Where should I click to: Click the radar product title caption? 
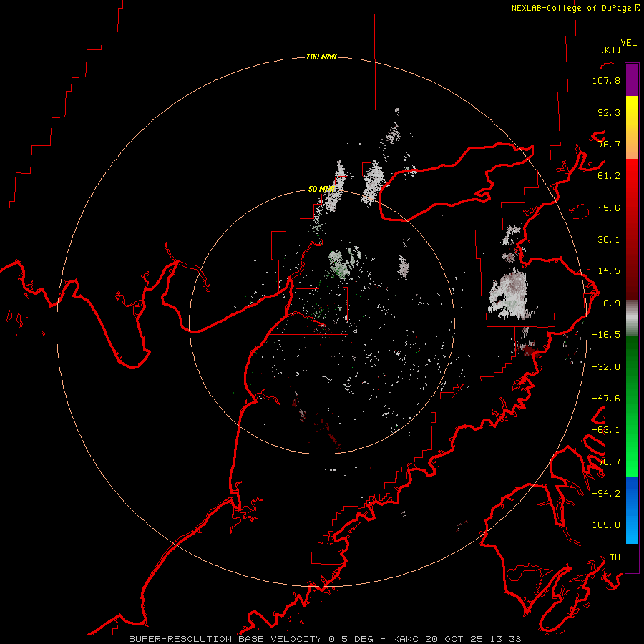(x=325, y=639)
